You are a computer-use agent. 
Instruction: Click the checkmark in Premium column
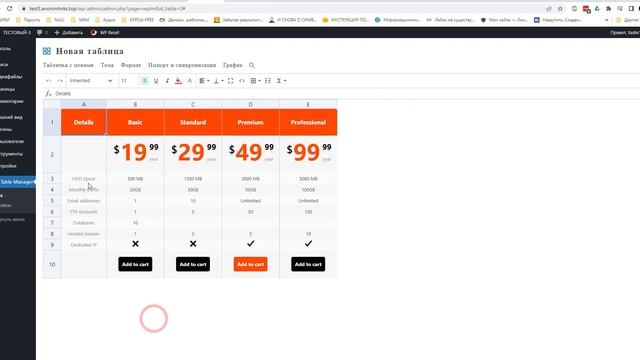pyautogui.click(x=251, y=243)
